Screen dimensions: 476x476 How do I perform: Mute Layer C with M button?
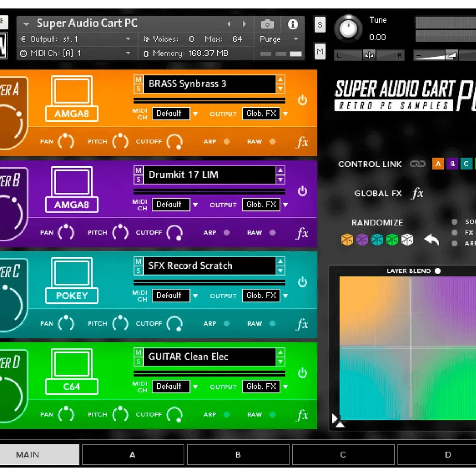pos(138,261)
